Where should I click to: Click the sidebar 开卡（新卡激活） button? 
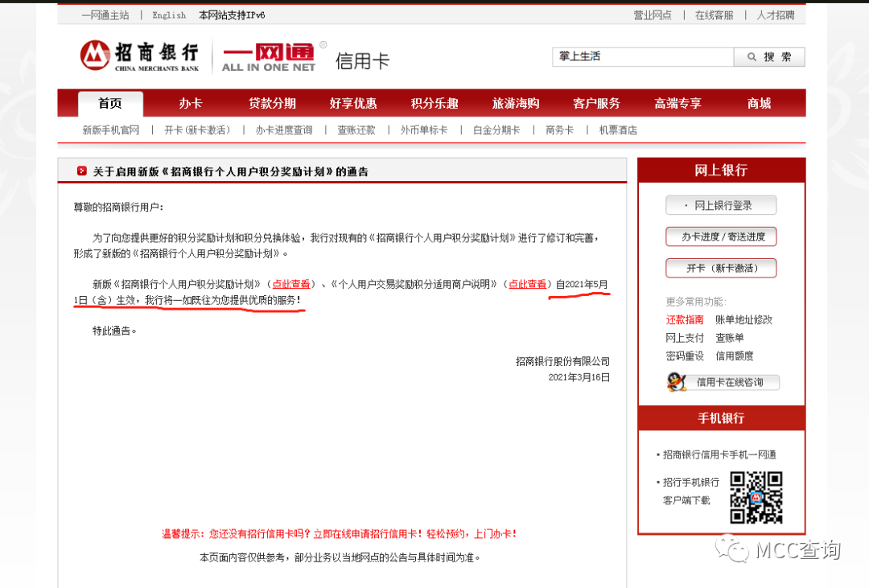(721, 268)
